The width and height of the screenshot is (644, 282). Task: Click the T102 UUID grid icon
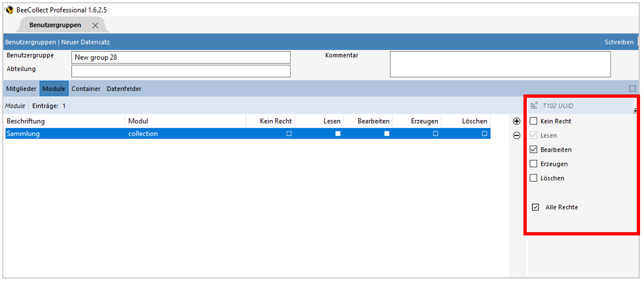tap(535, 105)
